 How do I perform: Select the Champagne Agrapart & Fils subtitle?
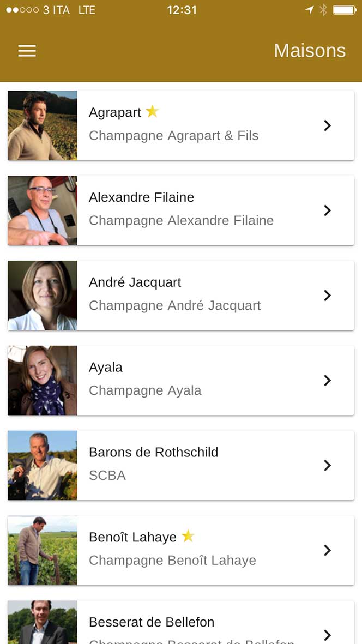(x=173, y=136)
